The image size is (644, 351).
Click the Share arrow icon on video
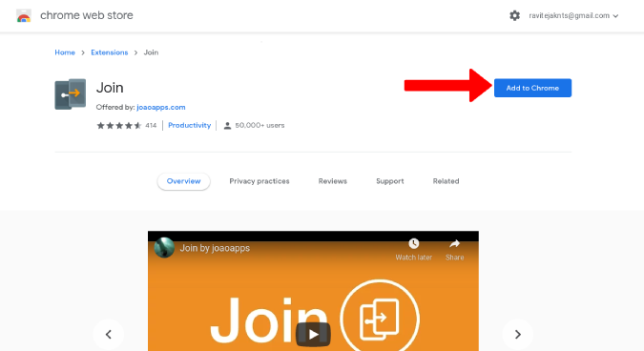(455, 244)
